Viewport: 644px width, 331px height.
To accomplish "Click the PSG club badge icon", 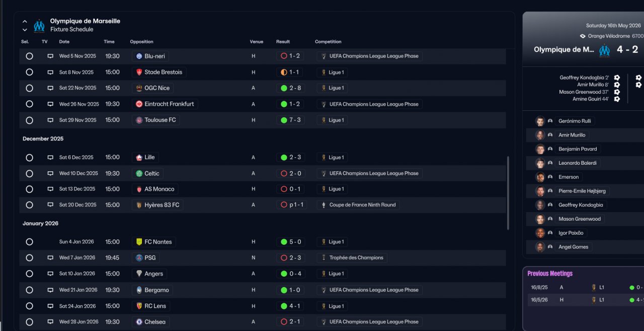I will [139, 258].
